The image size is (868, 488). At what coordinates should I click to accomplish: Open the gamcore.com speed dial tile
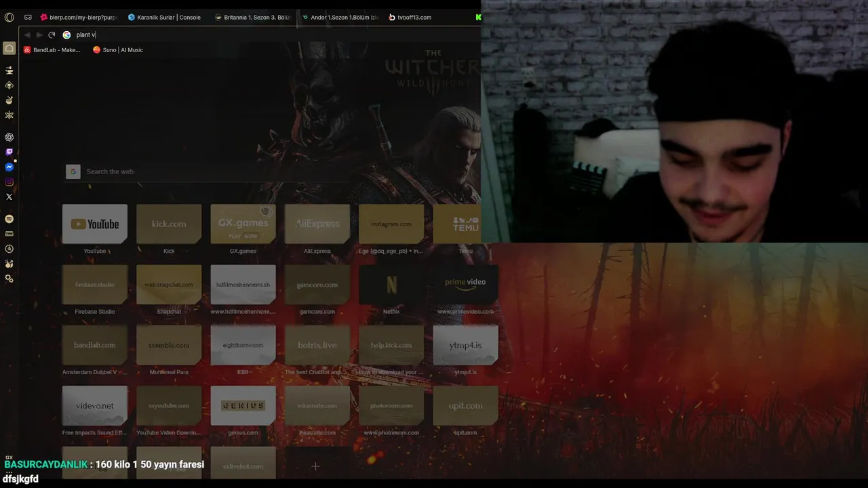coord(317,285)
